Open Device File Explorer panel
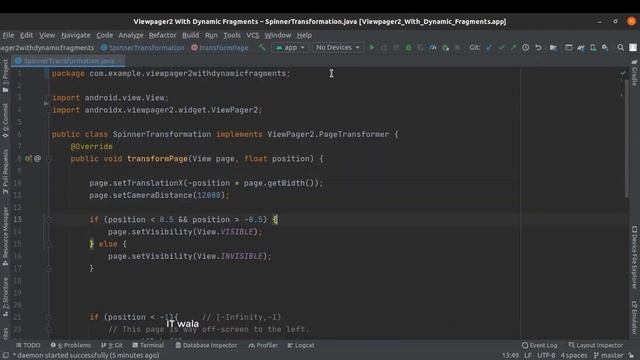Viewport: 640px width, 360px height. click(634, 257)
